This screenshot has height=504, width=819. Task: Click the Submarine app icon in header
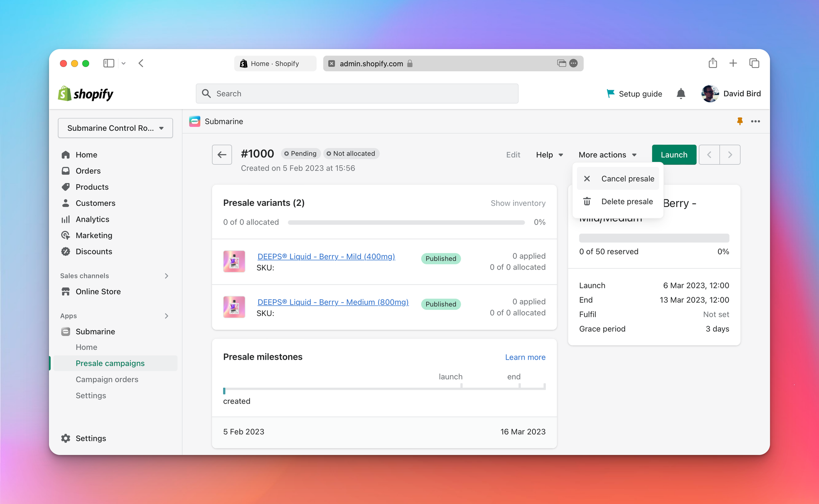pos(195,122)
